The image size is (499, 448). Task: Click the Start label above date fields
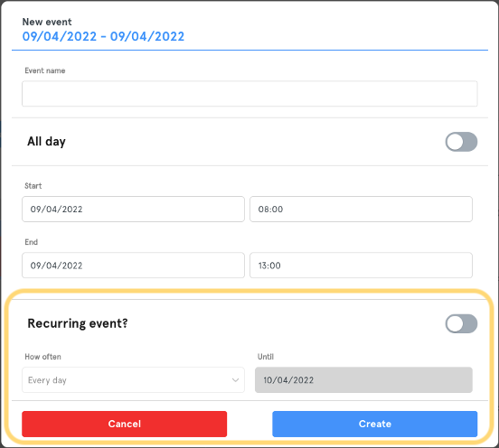(33, 186)
